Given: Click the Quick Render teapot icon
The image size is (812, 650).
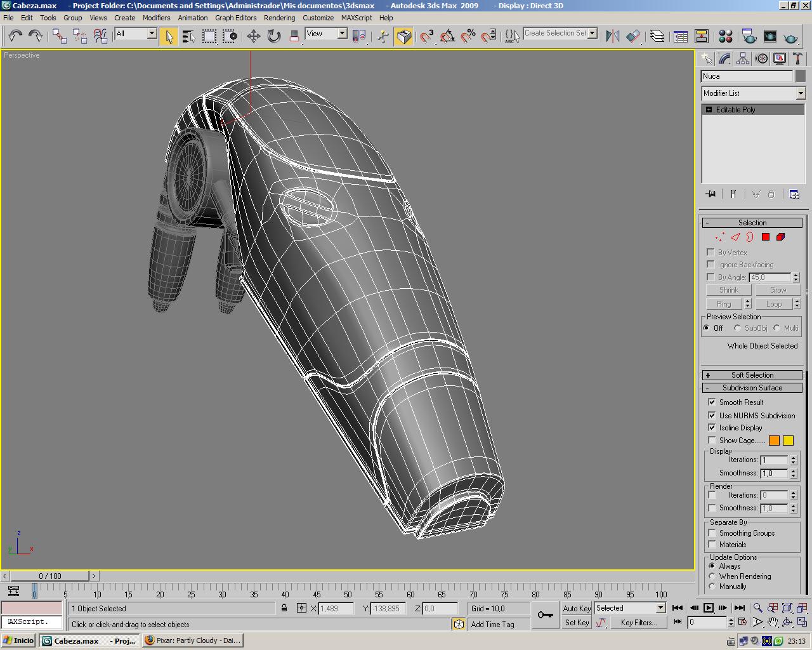Looking at the screenshot, I should (x=790, y=37).
